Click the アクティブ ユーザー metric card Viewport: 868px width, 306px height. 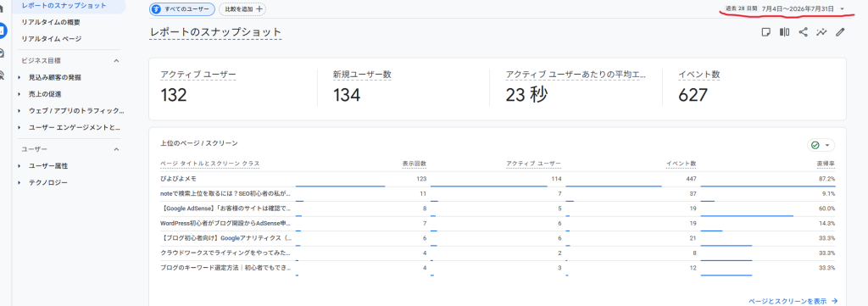pyautogui.click(x=232, y=88)
